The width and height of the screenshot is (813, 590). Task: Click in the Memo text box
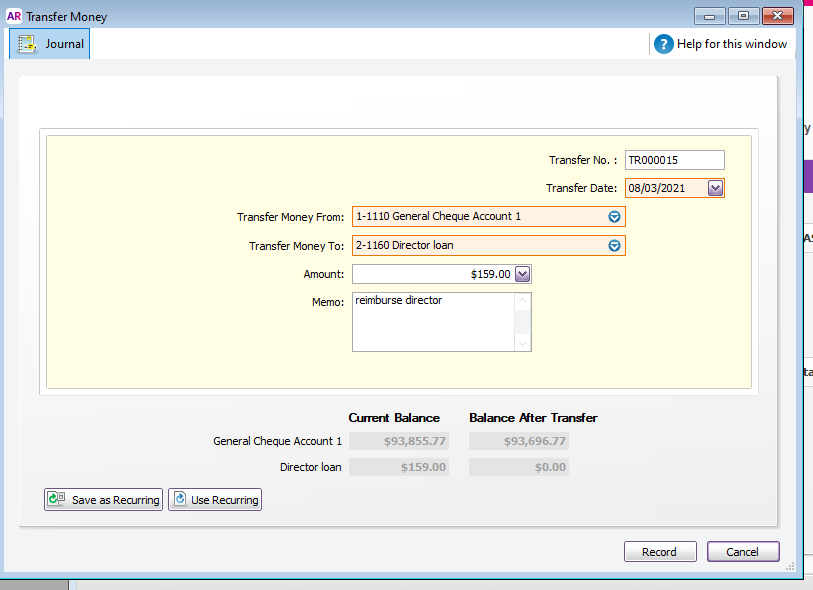[x=434, y=322]
